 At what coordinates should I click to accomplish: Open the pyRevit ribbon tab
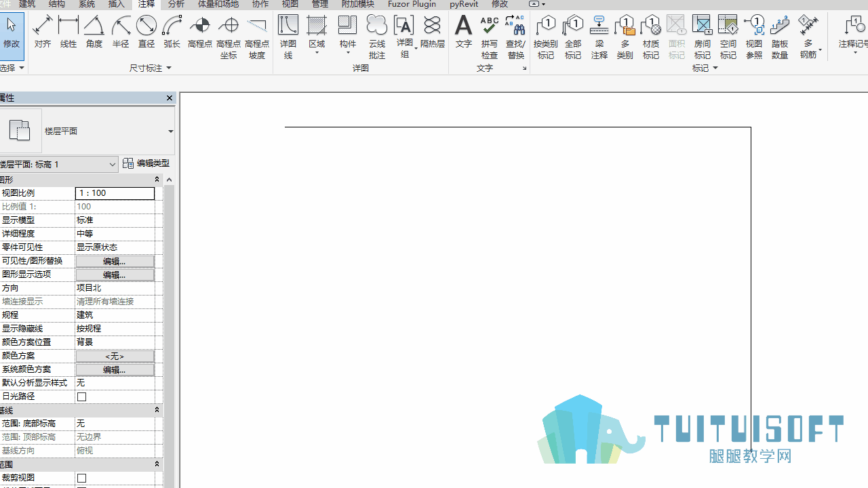point(464,4)
